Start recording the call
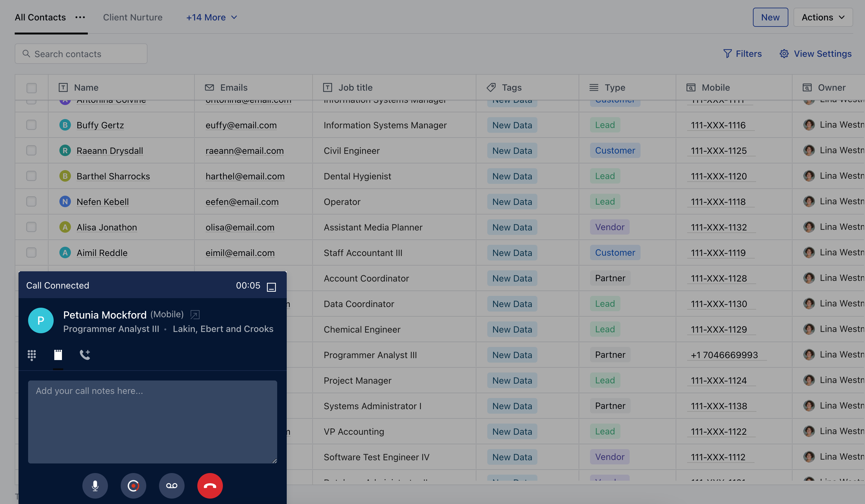The height and width of the screenshot is (504, 865). click(x=133, y=485)
